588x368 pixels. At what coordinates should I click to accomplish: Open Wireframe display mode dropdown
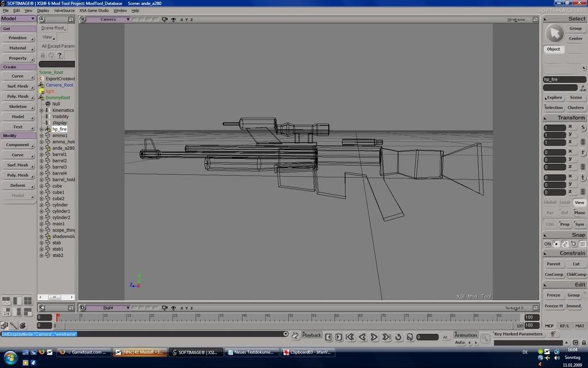tap(516, 20)
